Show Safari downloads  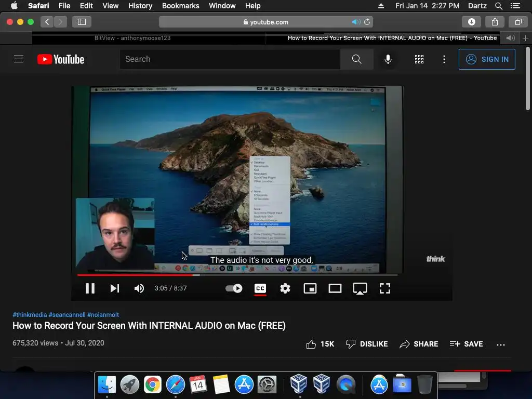(472, 22)
